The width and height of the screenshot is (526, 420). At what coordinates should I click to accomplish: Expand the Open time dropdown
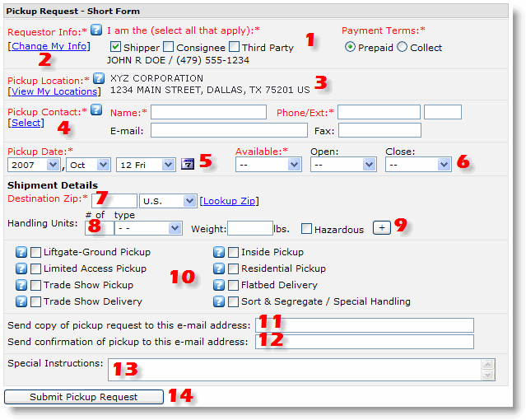click(343, 165)
